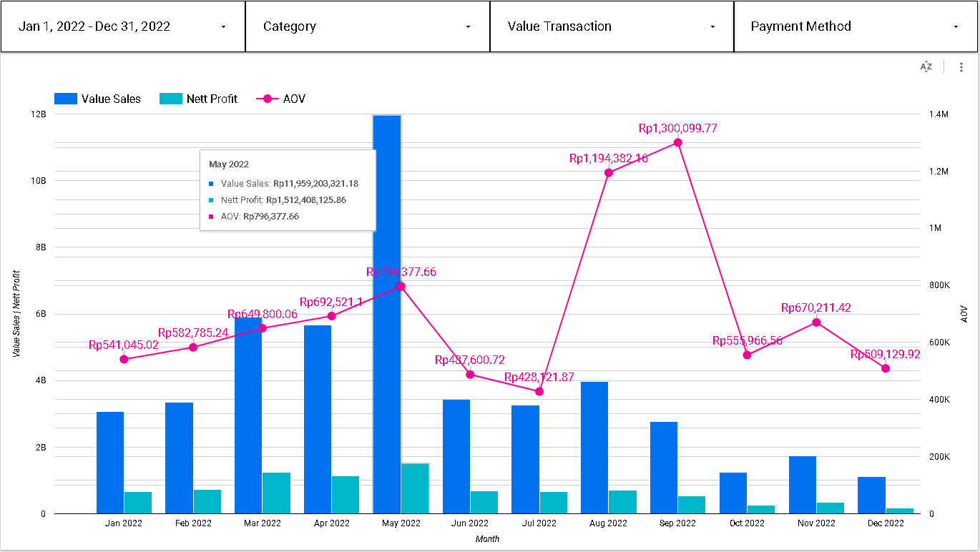Select the Mar 2022 Nett Profit bar

coord(276,493)
